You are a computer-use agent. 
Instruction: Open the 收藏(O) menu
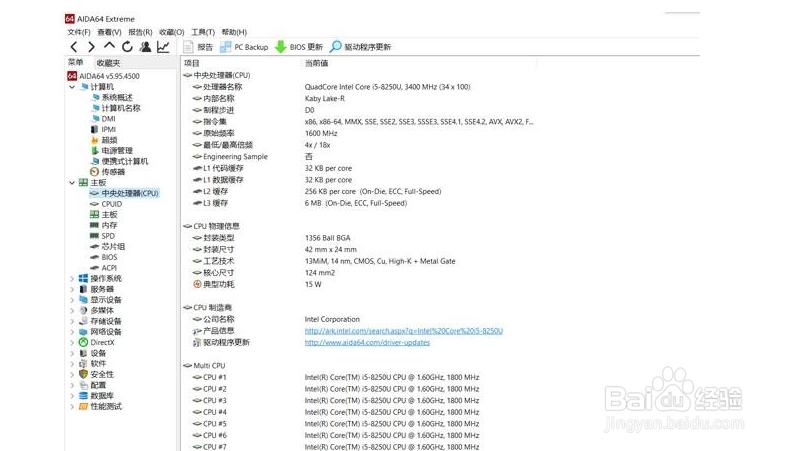tap(171, 32)
